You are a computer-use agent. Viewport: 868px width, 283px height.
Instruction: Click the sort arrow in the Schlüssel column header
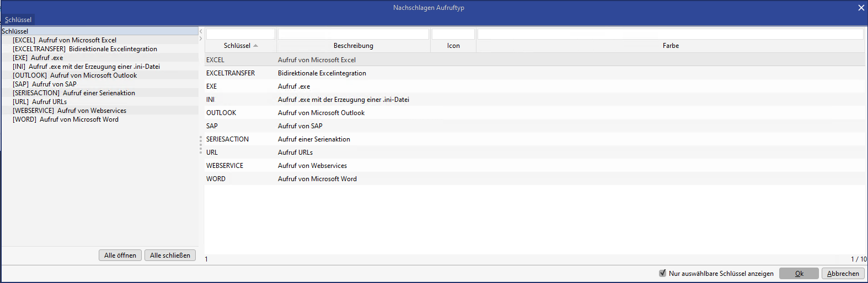256,46
